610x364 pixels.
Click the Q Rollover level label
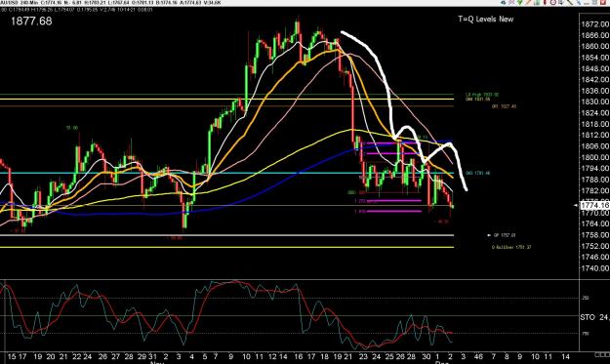[511, 247]
